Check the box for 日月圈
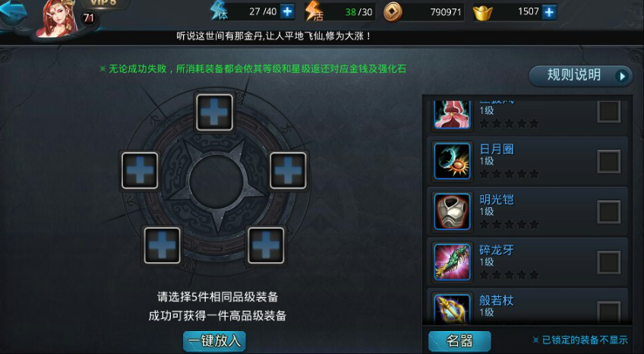This screenshot has height=354, width=644. click(608, 161)
